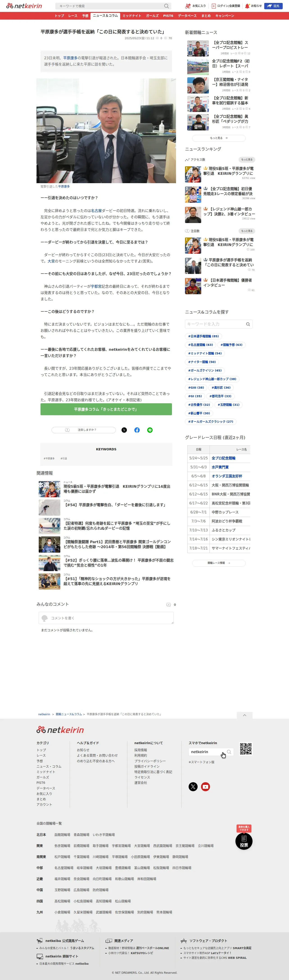The image size is (289, 980).
Task: Click the #平原康多 keyword tag
Action: tap(49, 458)
